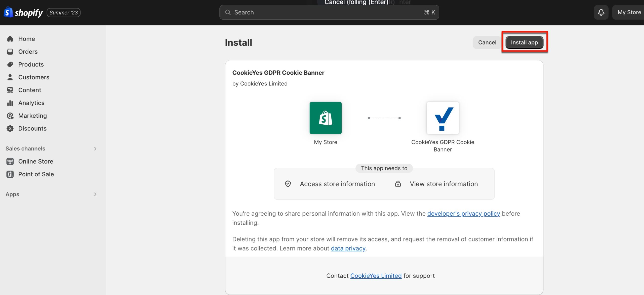
Task: Click the Shopify logo in header
Action: pyautogui.click(x=23, y=12)
